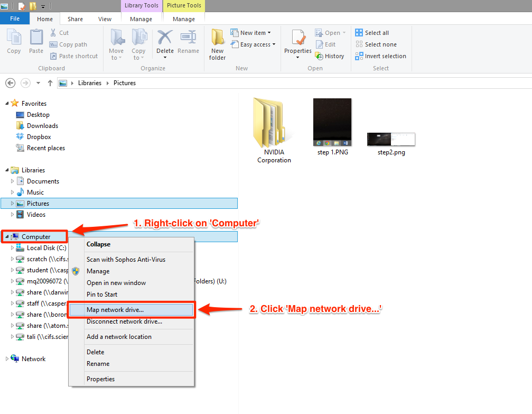
Task: Switch to the View ribbon tab
Action: (105, 19)
